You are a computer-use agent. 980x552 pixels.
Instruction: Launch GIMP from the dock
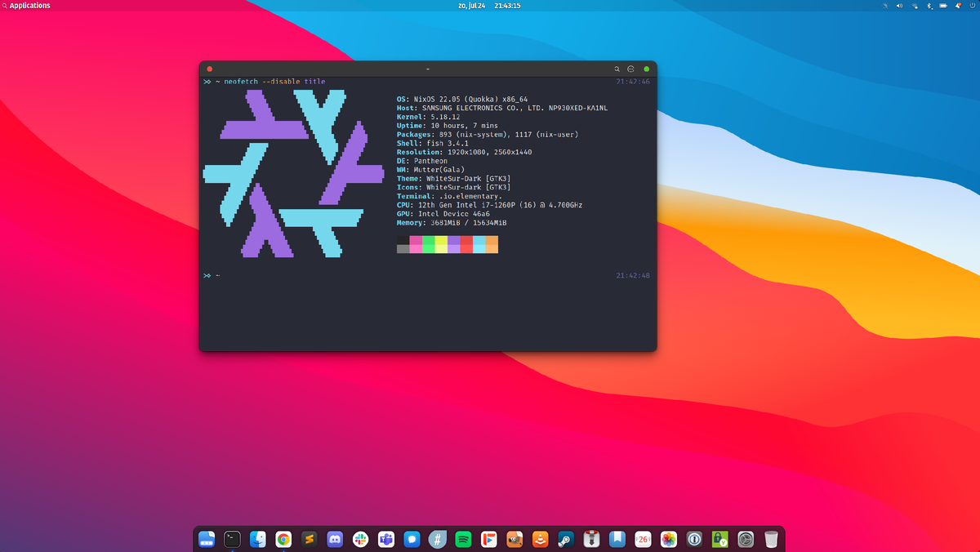click(514, 539)
